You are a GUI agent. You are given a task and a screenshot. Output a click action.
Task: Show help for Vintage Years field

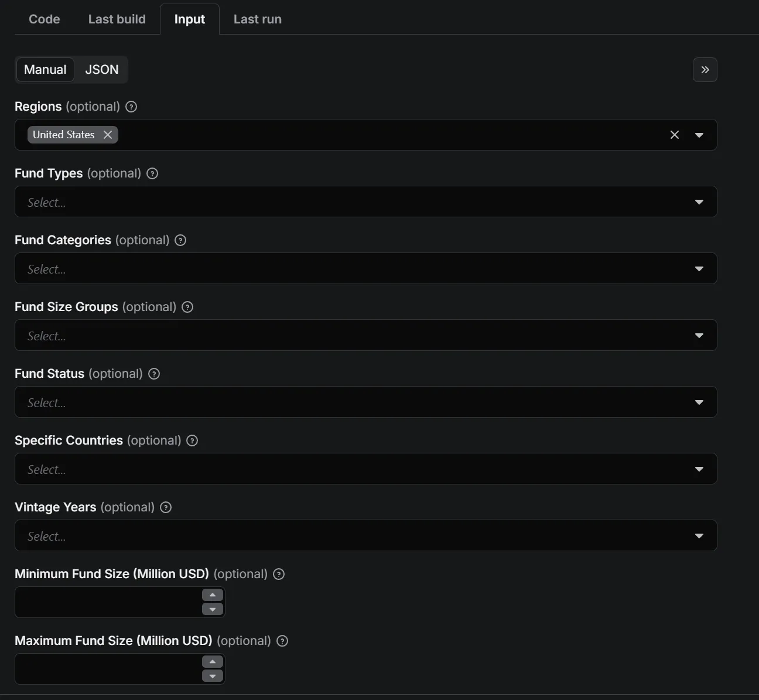pos(166,507)
